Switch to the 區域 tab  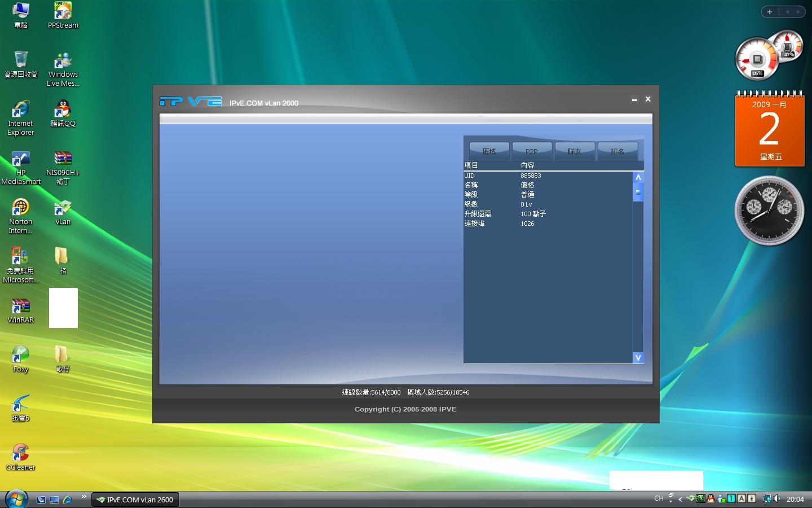point(489,151)
